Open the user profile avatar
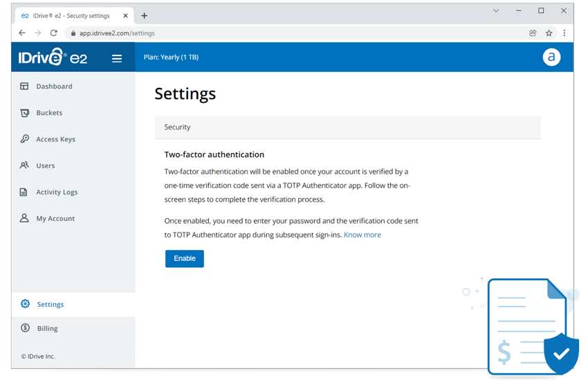Screen dimensions: 588x387 pos(551,57)
